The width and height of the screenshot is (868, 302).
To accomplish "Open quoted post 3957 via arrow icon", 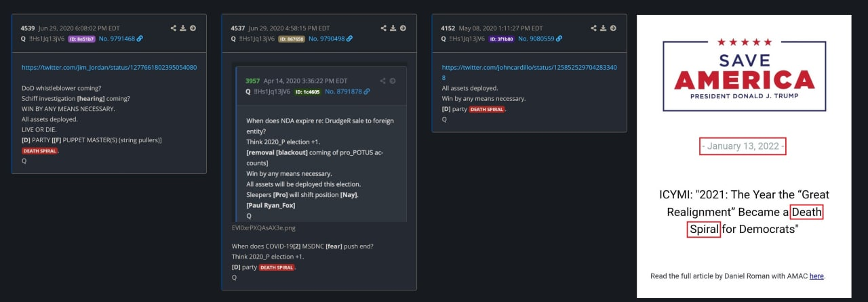I will pyautogui.click(x=393, y=81).
